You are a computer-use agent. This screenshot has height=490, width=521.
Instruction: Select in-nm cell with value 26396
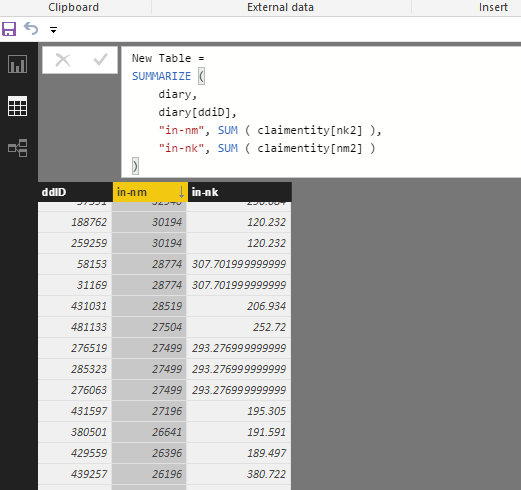(x=149, y=453)
